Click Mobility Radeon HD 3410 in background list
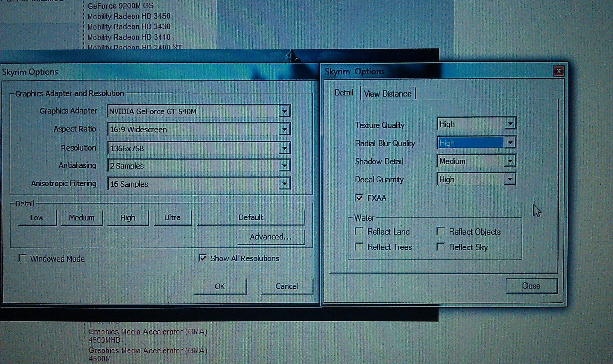This screenshot has height=364, width=613. [129, 37]
